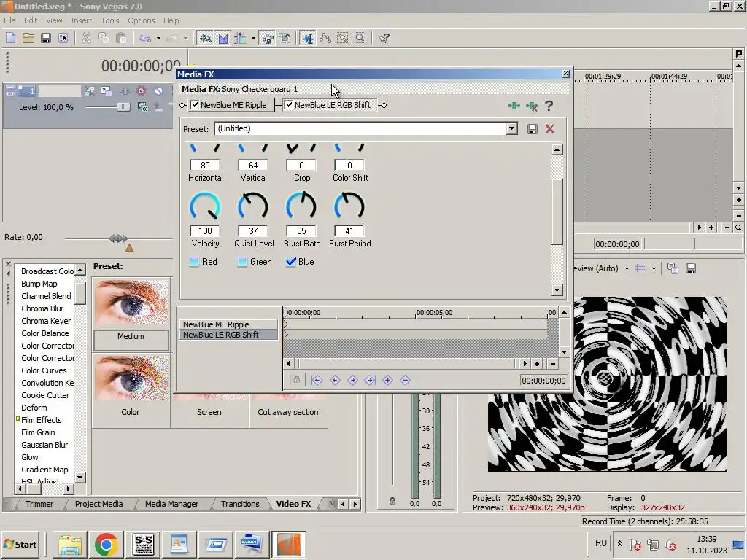Jump to the first keyframe

(317, 380)
